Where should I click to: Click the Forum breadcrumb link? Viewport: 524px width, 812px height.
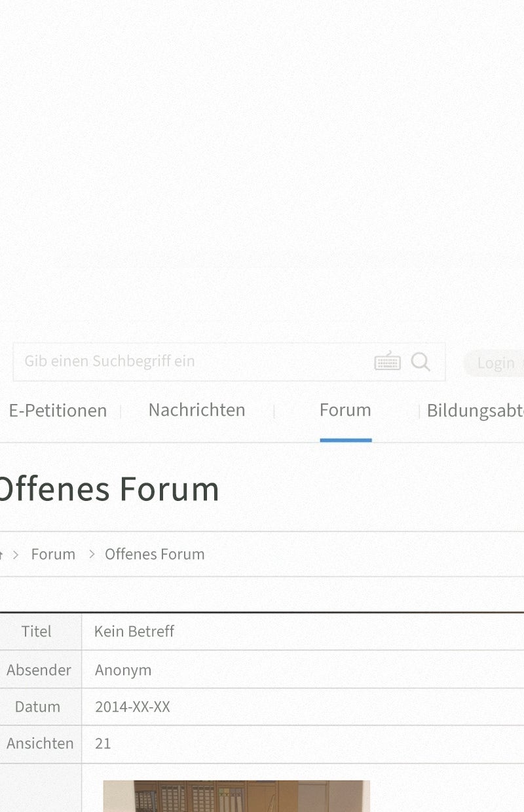53,554
